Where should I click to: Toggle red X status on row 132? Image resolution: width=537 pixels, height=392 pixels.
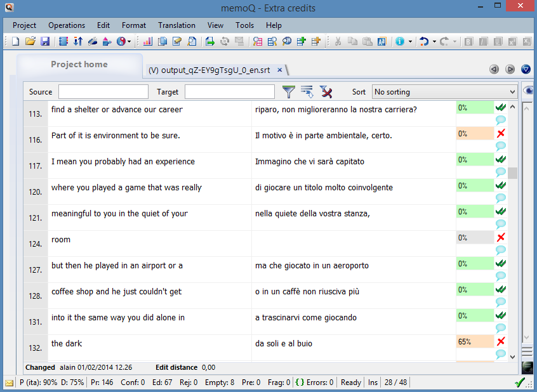click(x=501, y=341)
